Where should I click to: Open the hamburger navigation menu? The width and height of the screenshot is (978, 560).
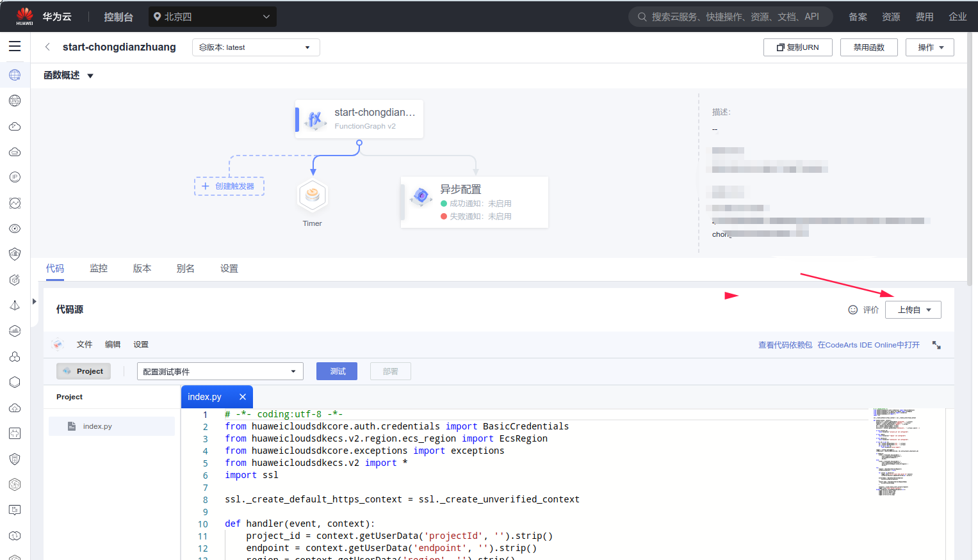pos(15,46)
